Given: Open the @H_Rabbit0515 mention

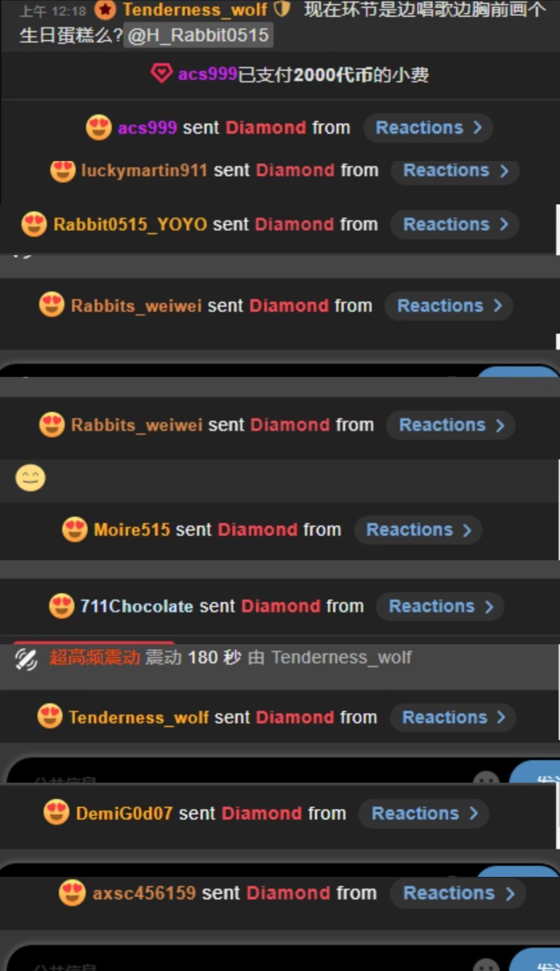Looking at the screenshot, I should coord(198,35).
